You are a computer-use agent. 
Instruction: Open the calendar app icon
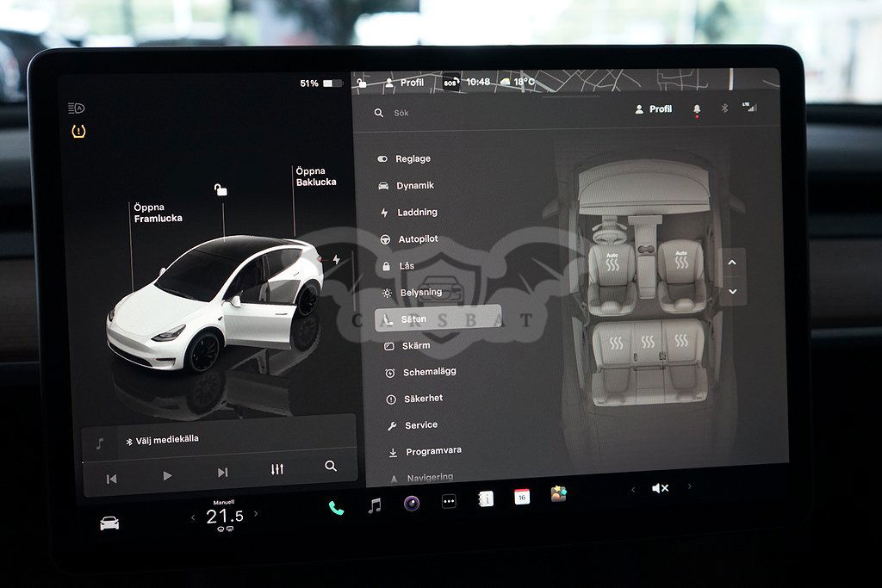pos(522,497)
